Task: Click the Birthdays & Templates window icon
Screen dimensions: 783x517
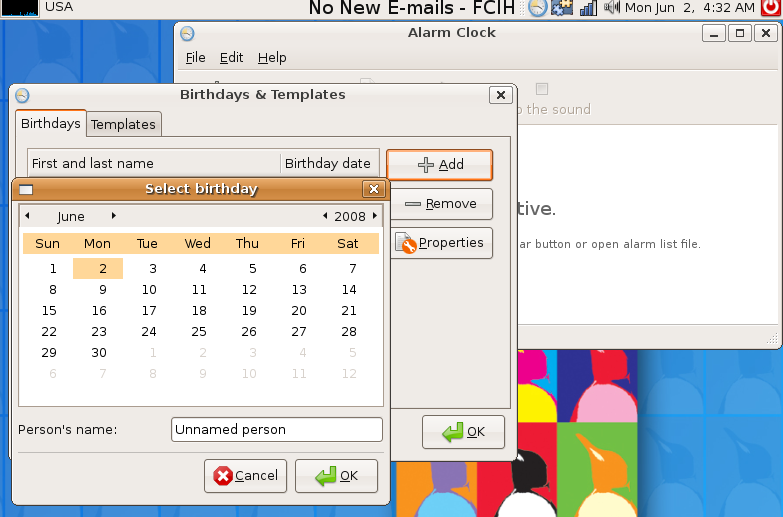Action: click(x=22, y=95)
